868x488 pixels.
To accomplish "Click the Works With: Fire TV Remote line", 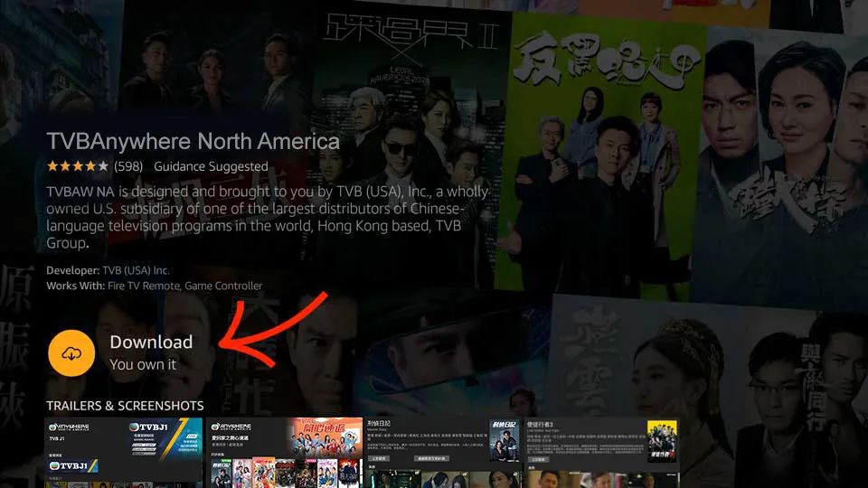I will 155,286.
